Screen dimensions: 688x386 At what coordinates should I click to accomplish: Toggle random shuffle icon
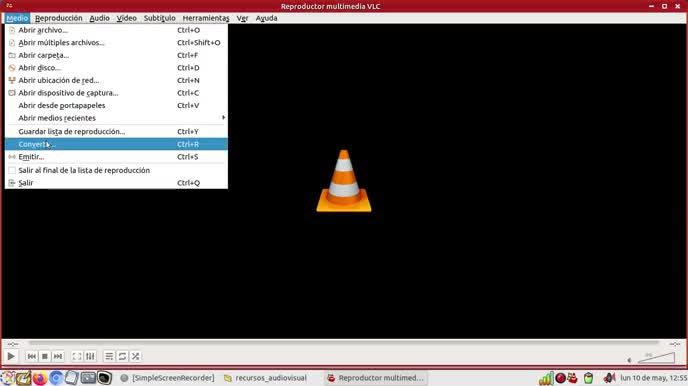136,357
